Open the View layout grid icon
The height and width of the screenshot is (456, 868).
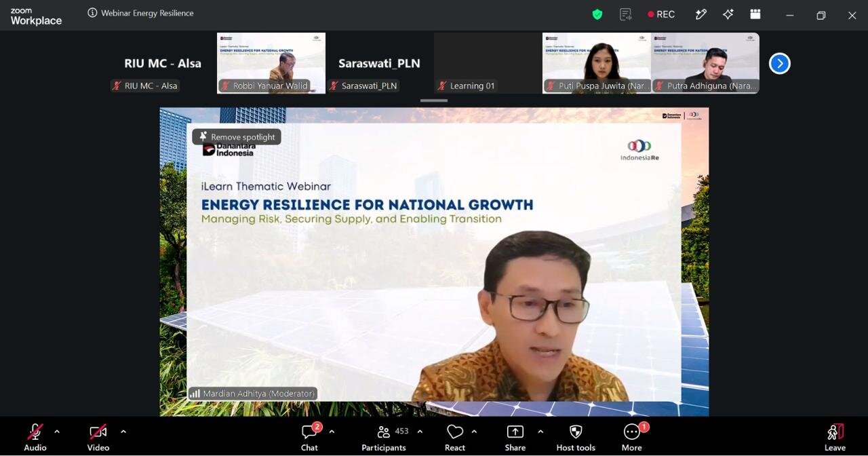755,14
